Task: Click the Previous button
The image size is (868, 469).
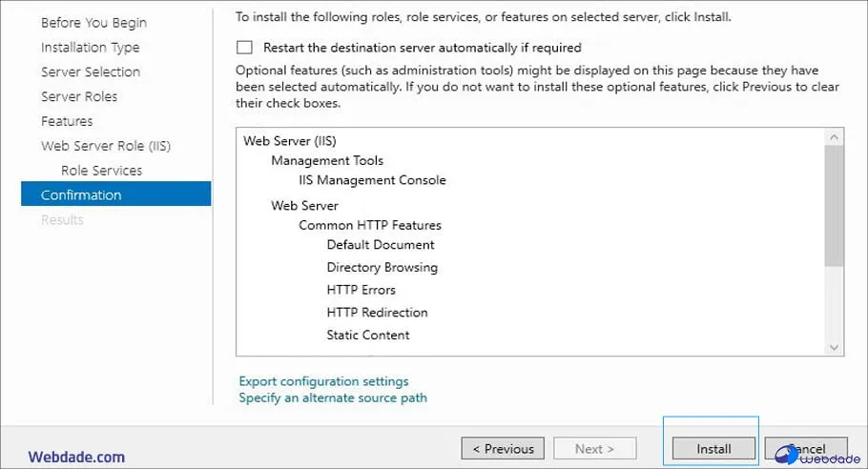Action: (503, 449)
